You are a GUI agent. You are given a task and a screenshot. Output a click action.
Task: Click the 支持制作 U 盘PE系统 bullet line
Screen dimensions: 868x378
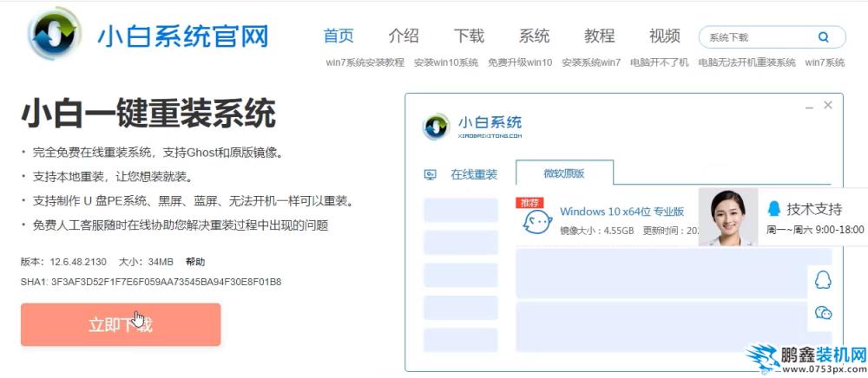click(x=193, y=201)
